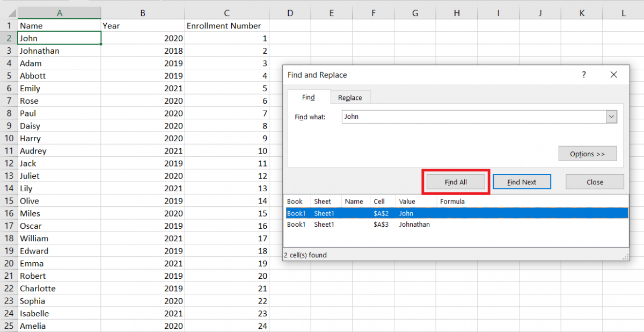Open help with the question mark icon
The image size is (644, 332).
(x=584, y=75)
